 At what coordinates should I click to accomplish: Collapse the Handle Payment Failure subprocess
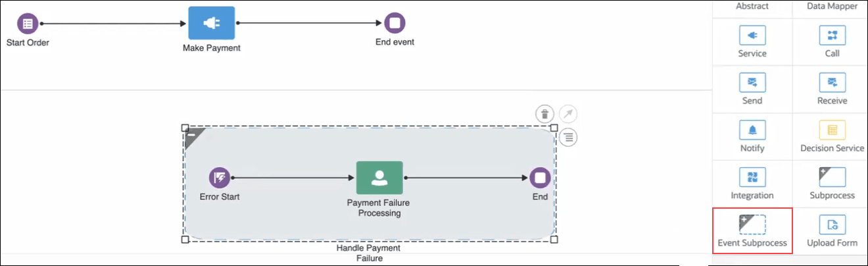(190, 134)
